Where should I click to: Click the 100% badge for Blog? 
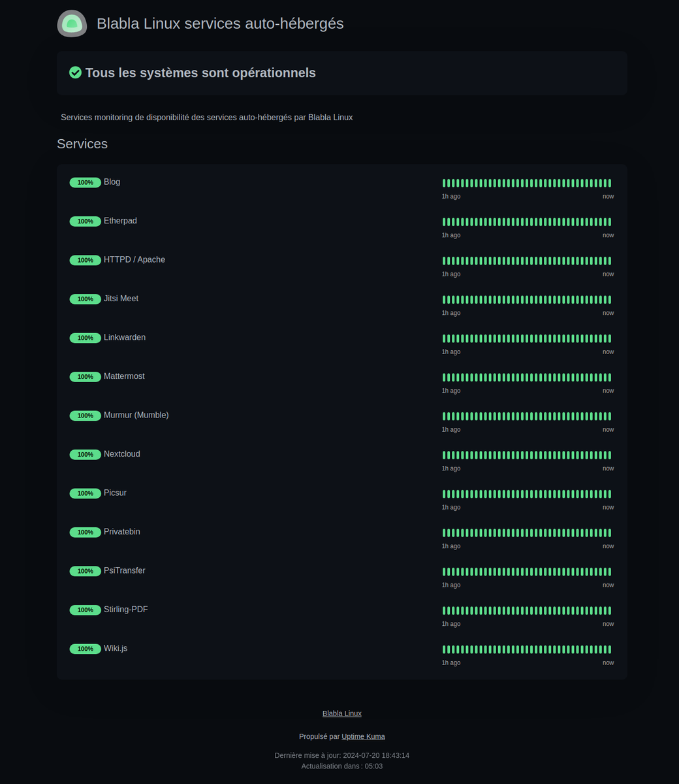pos(86,182)
